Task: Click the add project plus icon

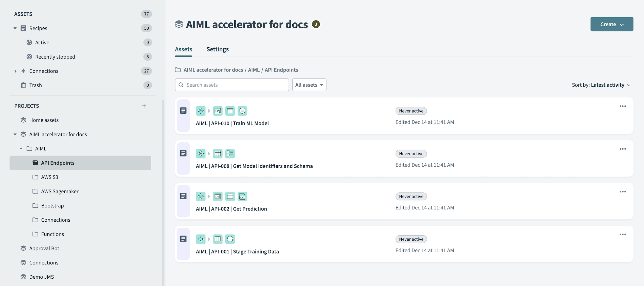Action: pos(144,106)
